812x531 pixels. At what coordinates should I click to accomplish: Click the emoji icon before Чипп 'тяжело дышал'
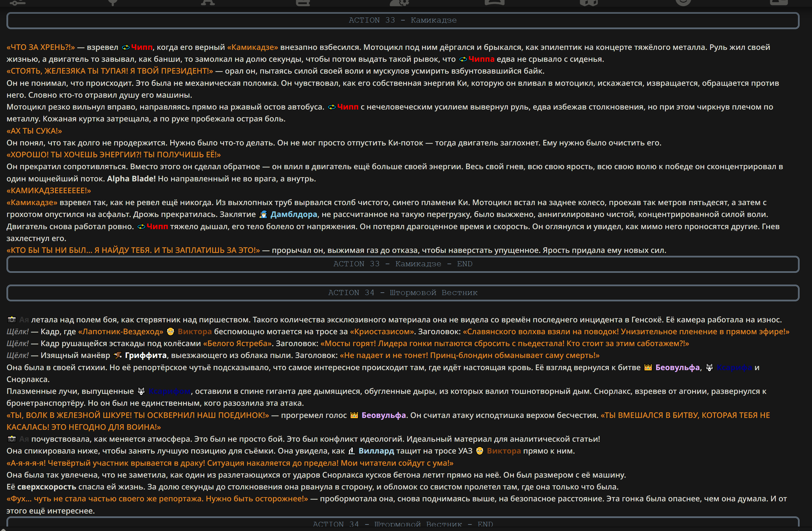(x=141, y=227)
